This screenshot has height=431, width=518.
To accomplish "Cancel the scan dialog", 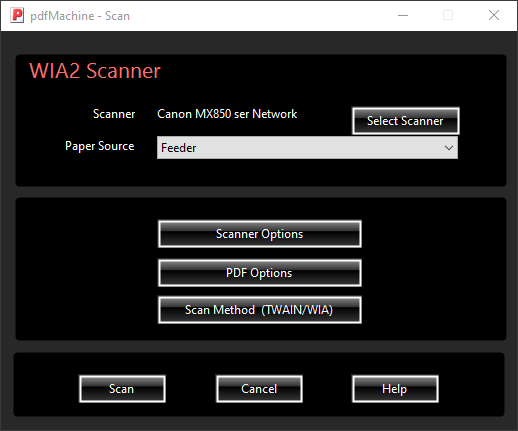I will point(259,389).
